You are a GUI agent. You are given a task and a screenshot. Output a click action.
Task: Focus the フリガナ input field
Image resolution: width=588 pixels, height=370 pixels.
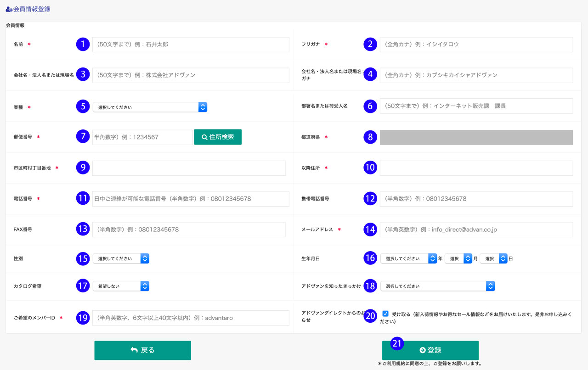[476, 45]
